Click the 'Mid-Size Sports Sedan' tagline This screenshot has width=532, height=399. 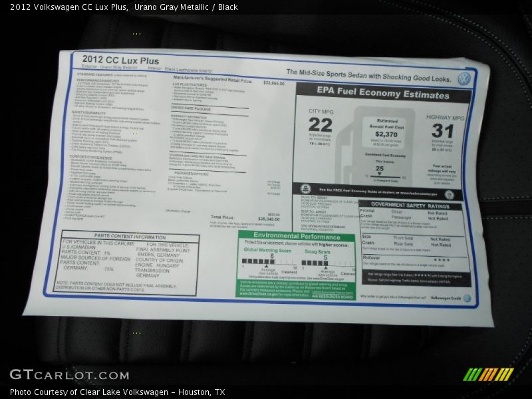[368, 76]
